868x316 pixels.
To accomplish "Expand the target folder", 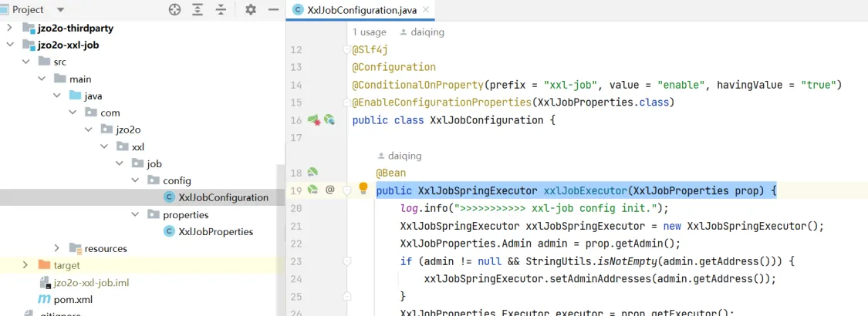I will click(x=27, y=265).
